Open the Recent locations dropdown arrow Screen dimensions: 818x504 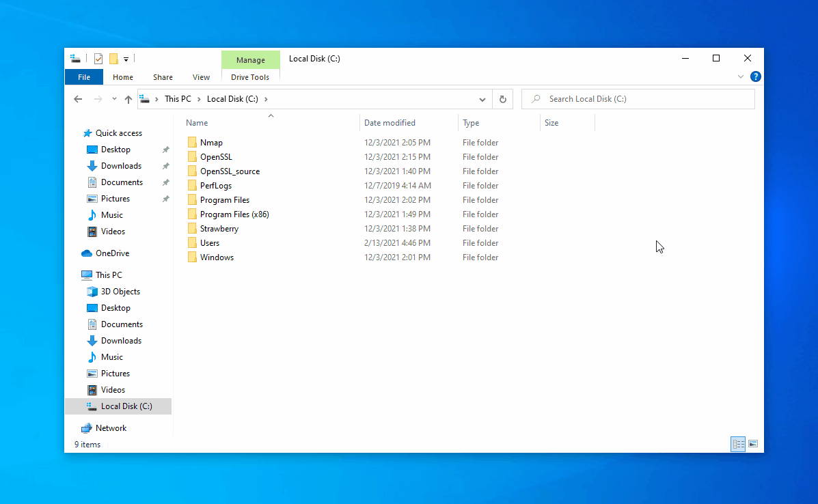pyautogui.click(x=114, y=99)
